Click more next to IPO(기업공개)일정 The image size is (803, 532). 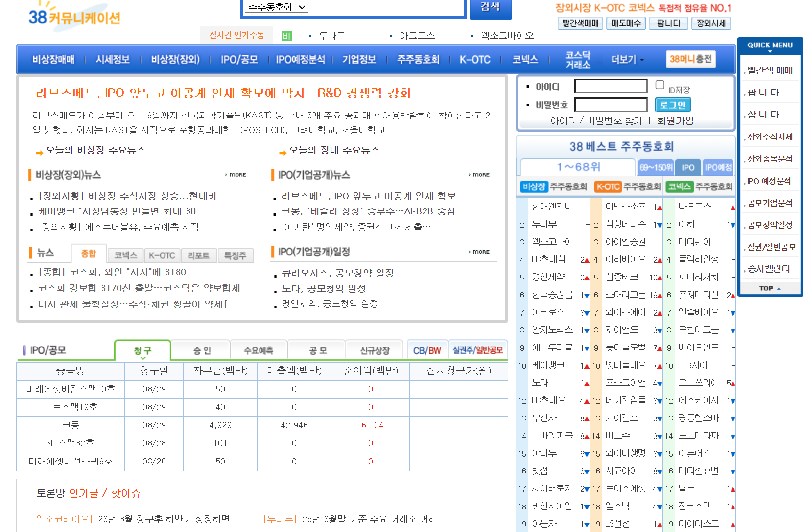point(479,252)
